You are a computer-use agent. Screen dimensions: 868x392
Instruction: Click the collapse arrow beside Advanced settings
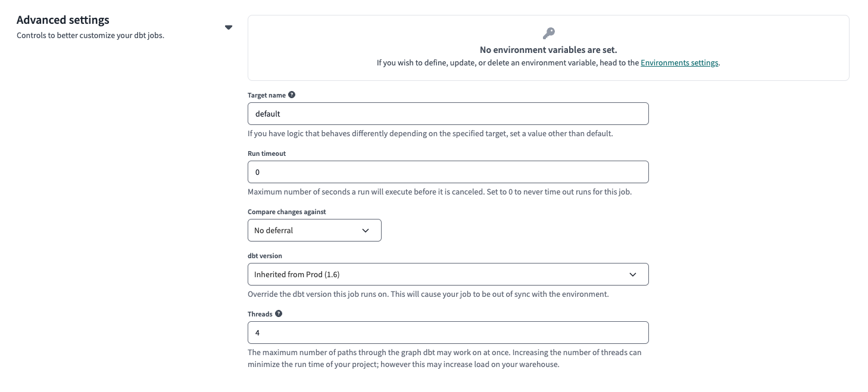[x=229, y=27]
